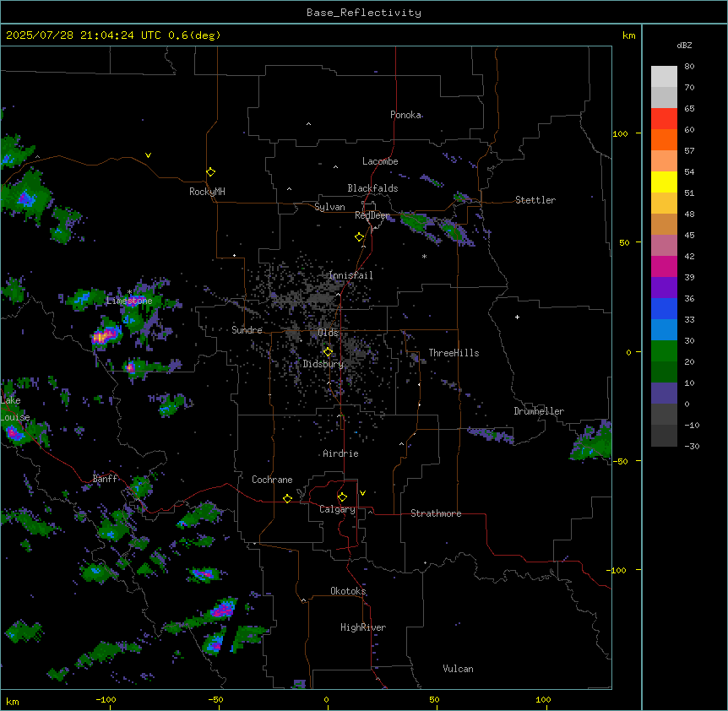This screenshot has width=728, height=711.
Task: Click the Ponoka city label
Action: (405, 115)
